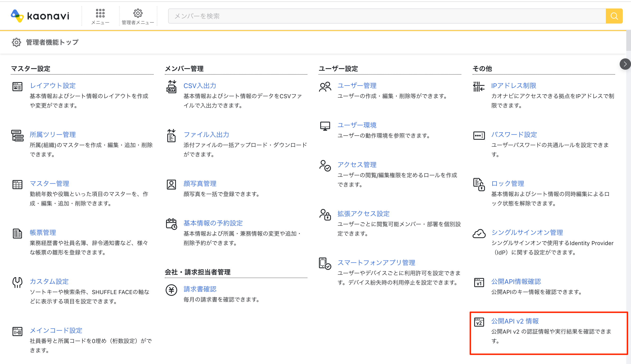Click the CSV入出力 import/export icon
The height and width of the screenshot is (364, 631).
point(171,87)
